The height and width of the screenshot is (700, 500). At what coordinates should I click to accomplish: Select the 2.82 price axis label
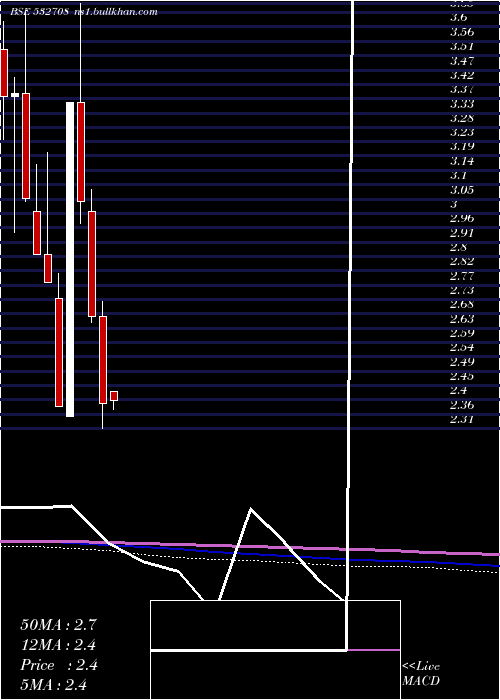point(462,261)
